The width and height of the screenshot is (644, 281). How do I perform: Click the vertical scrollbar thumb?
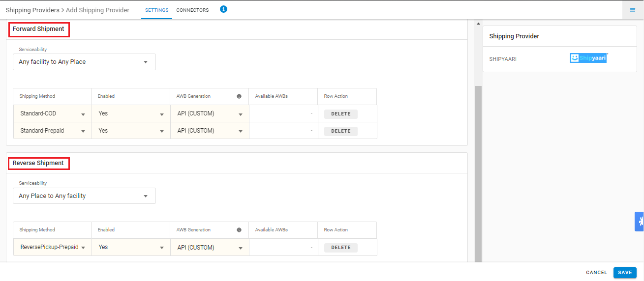pyautogui.click(x=478, y=173)
